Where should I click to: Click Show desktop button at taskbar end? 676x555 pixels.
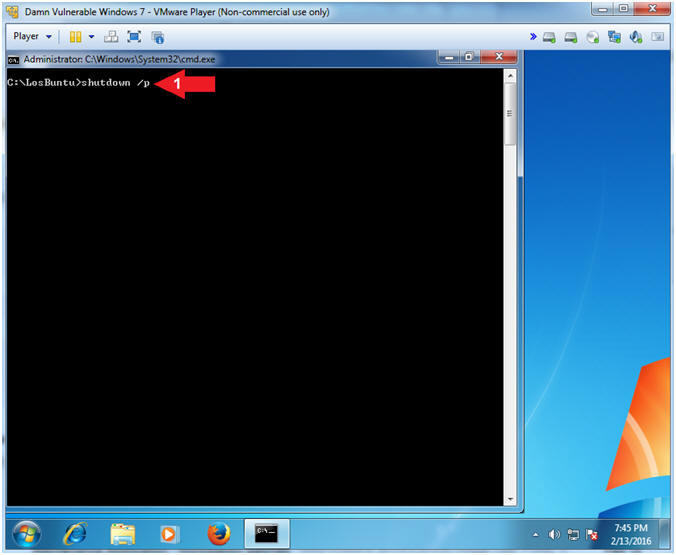666,534
